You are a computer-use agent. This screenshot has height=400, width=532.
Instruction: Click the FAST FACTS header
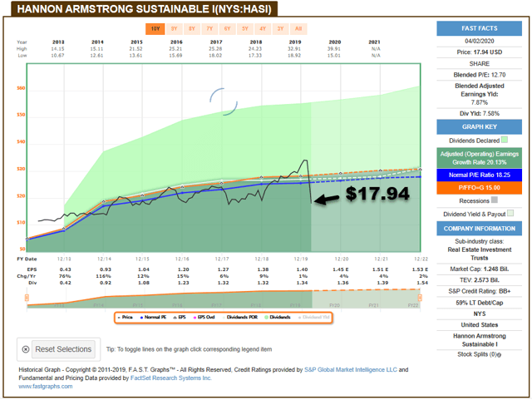[x=480, y=28]
